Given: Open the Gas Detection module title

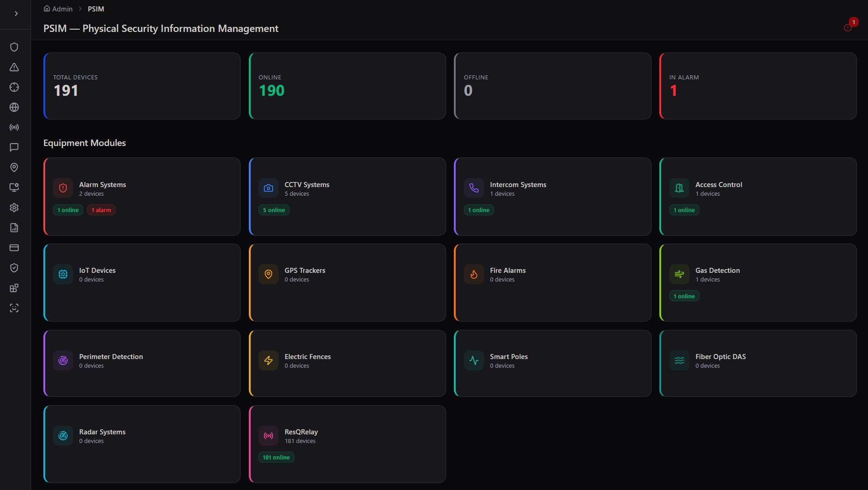Looking at the screenshot, I should click(x=717, y=270).
